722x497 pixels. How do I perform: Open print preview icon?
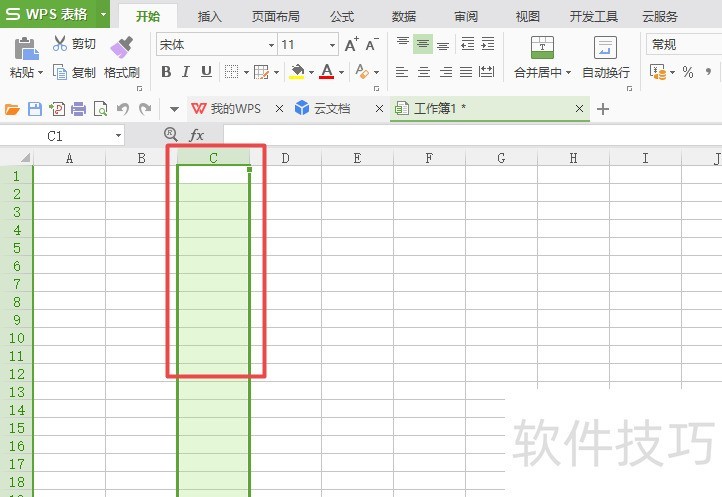(x=100, y=109)
